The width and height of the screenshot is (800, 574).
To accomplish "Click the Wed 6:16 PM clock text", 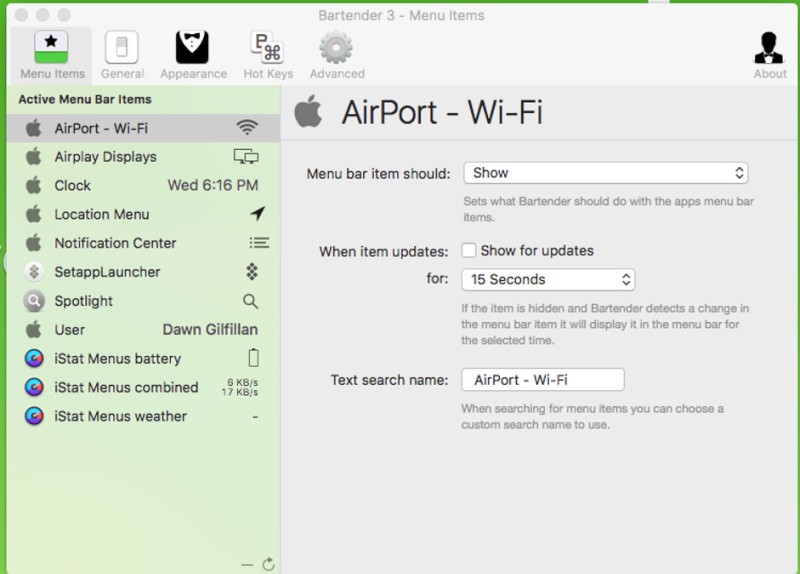I will pyautogui.click(x=213, y=185).
